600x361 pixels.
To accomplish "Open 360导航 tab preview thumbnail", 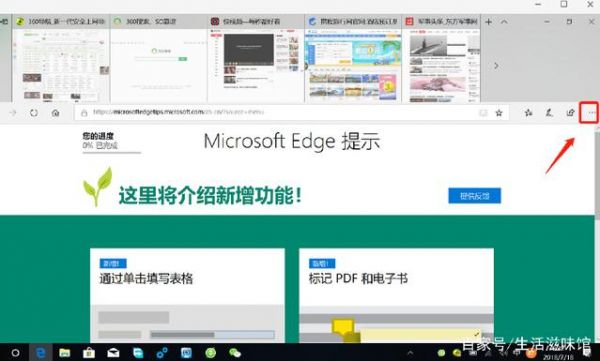I will pyautogui.click(x=60, y=65).
